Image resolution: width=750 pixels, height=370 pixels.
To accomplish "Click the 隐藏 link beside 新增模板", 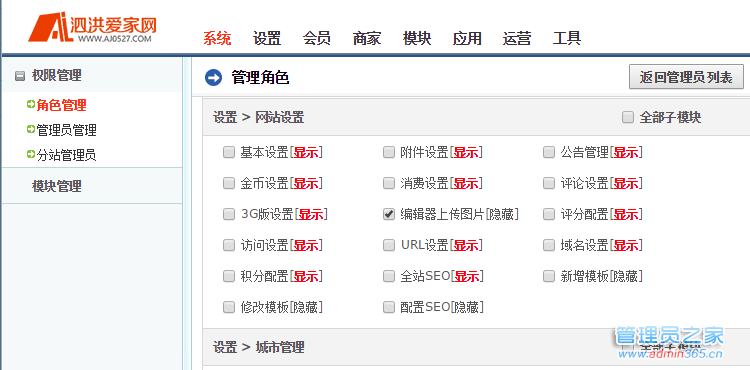I will [626, 277].
